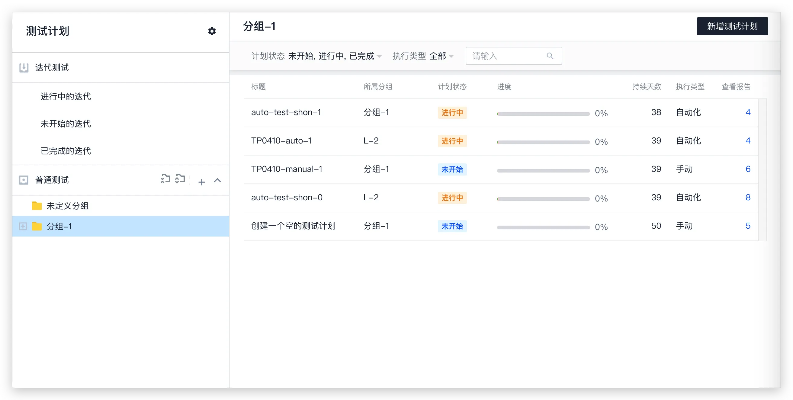The image size is (793, 400).
Task: Open settings gear next to 测试计划
Action: coord(212,31)
